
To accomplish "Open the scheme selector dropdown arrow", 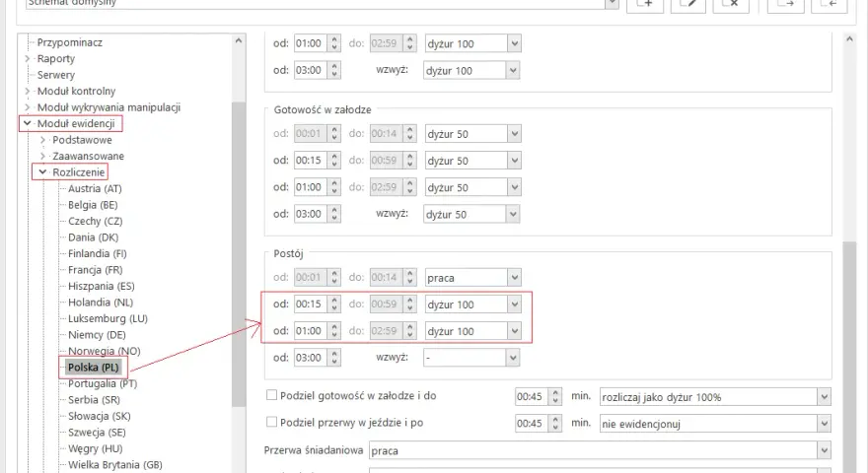I will tap(612, 4).
